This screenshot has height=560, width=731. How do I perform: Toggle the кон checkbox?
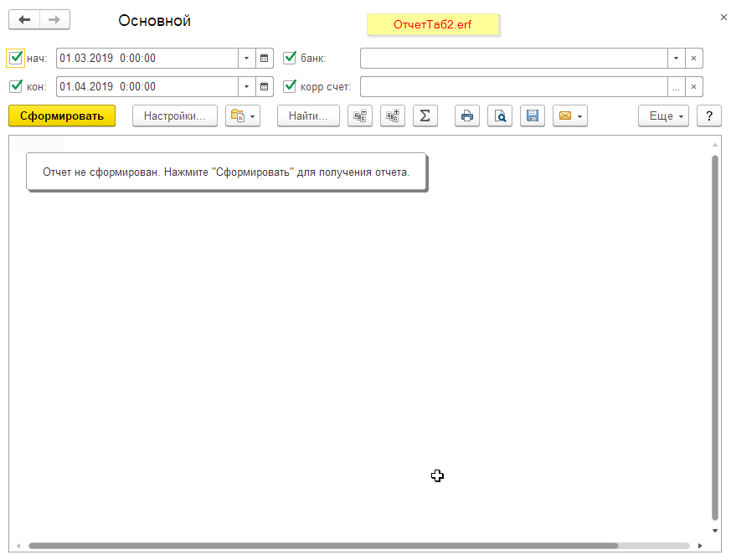pyautogui.click(x=15, y=87)
